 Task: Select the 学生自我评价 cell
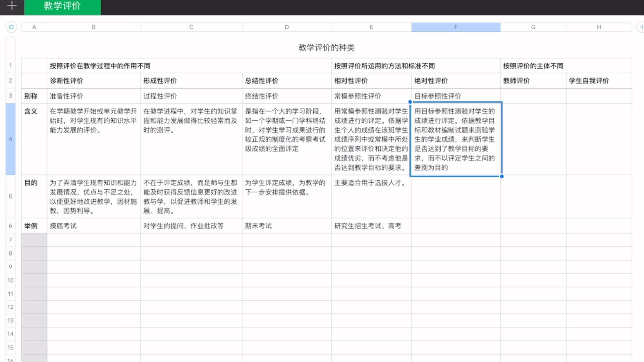click(x=599, y=81)
